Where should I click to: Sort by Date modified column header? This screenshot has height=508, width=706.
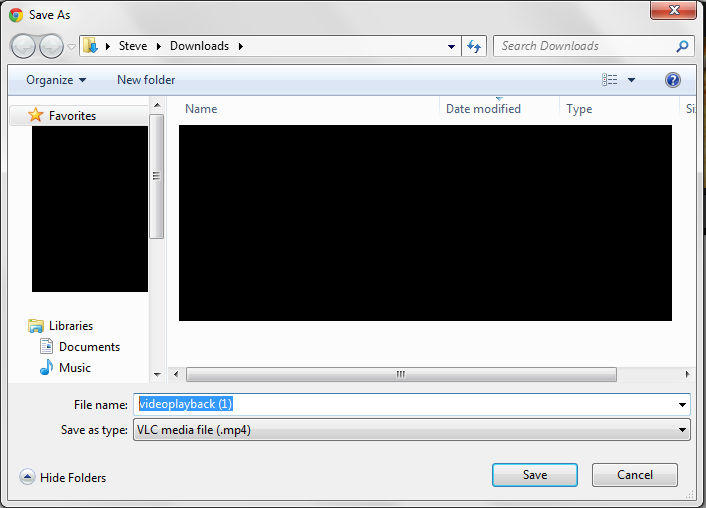pyautogui.click(x=483, y=109)
